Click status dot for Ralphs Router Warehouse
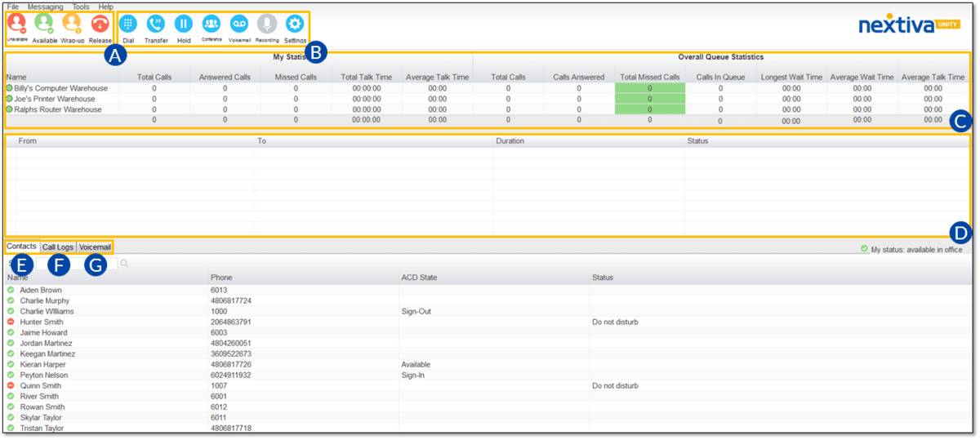Screen dimensions: 980x440 pos(10,109)
